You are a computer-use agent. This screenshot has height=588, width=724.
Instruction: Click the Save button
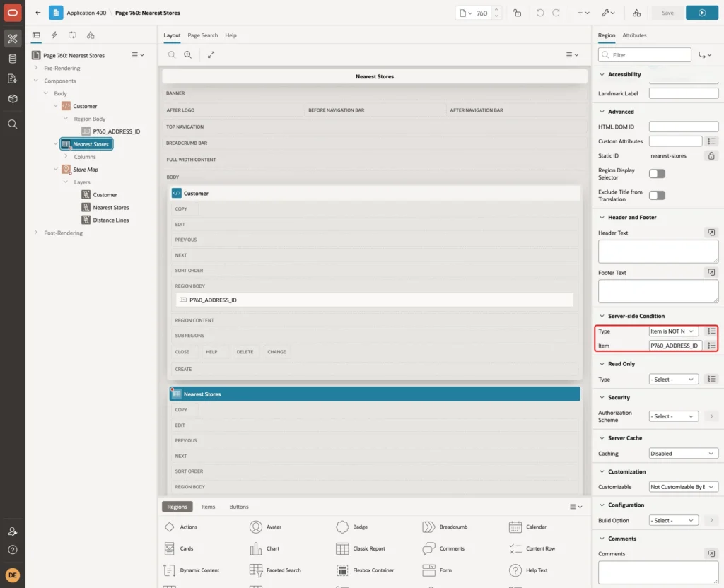pos(667,13)
